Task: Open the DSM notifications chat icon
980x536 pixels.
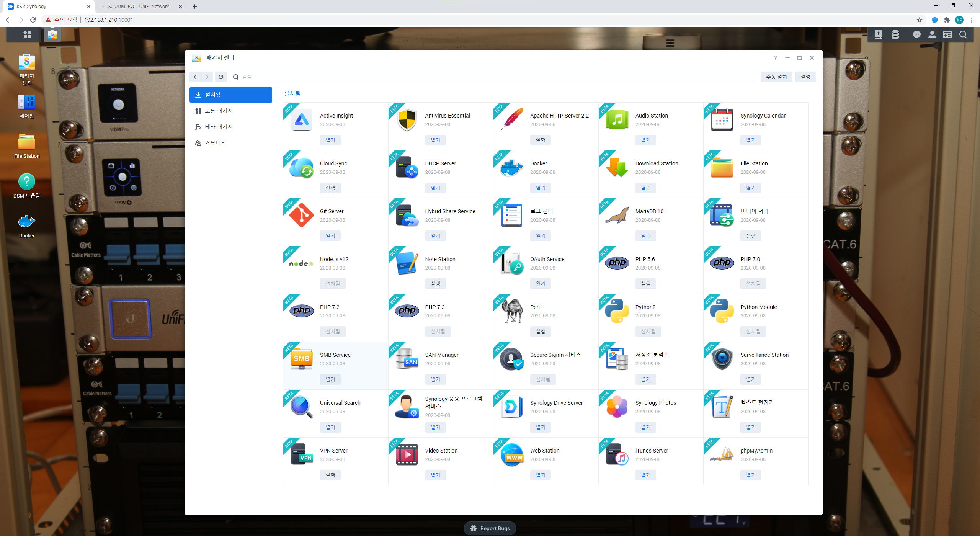Action: [x=916, y=34]
